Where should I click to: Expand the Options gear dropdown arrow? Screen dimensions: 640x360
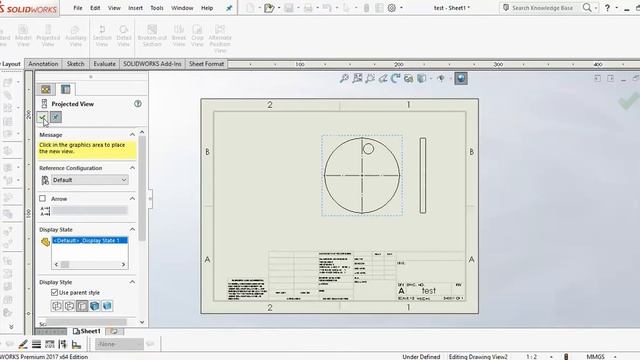tap(401, 8)
